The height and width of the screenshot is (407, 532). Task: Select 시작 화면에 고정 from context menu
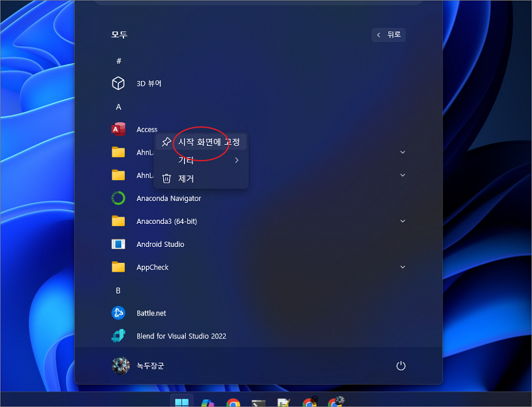[x=201, y=142]
